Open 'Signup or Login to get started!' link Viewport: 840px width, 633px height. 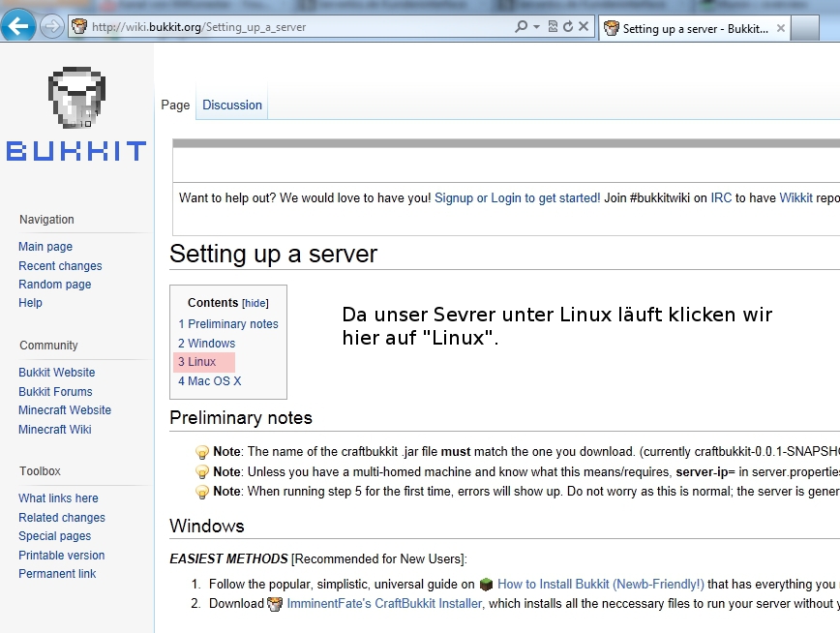click(x=518, y=197)
